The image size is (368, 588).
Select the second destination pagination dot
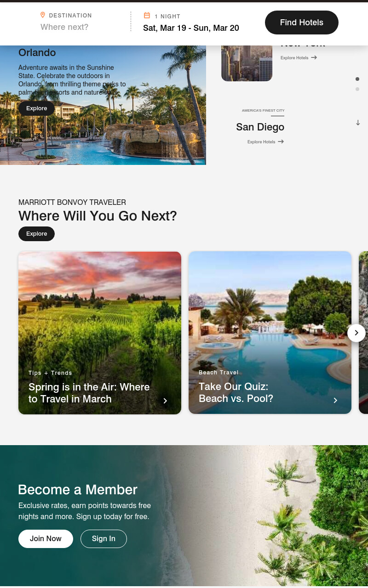click(357, 89)
